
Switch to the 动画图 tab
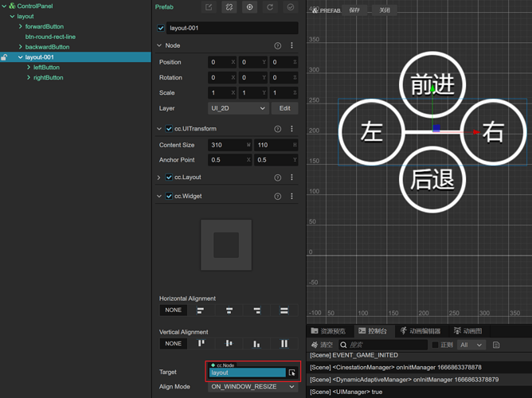point(467,331)
